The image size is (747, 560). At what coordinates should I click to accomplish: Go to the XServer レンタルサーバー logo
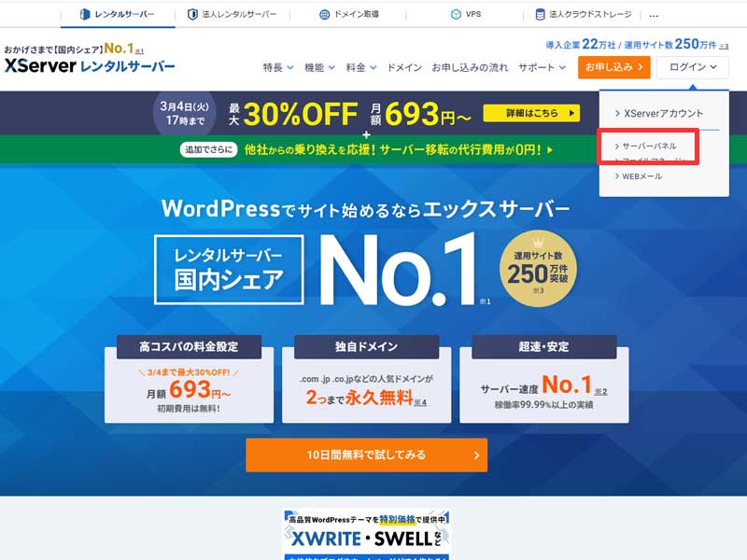[x=90, y=65]
